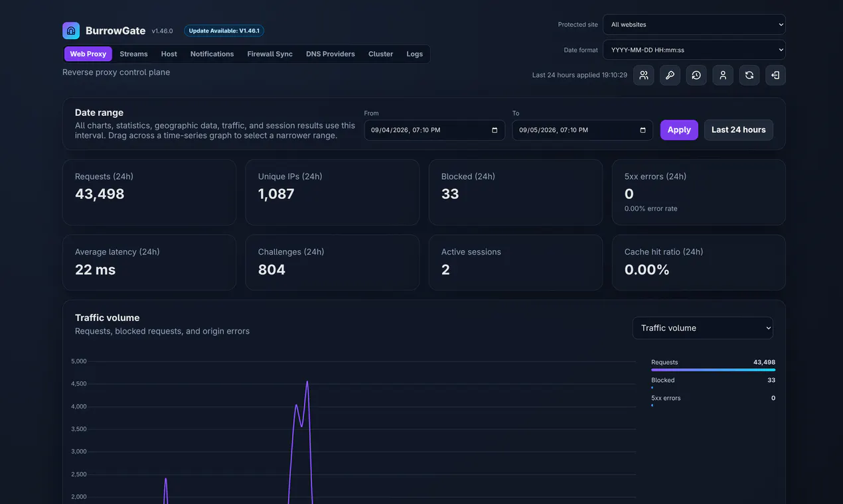Open the DNS Providers tab
The image size is (843, 504).
pyautogui.click(x=331, y=54)
